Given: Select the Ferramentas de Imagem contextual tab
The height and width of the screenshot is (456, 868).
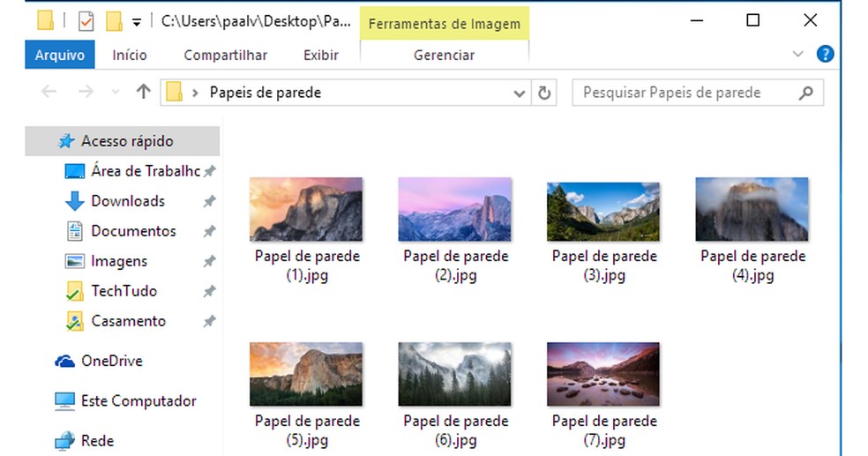Looking at the screenshot, I should (444, 24).
